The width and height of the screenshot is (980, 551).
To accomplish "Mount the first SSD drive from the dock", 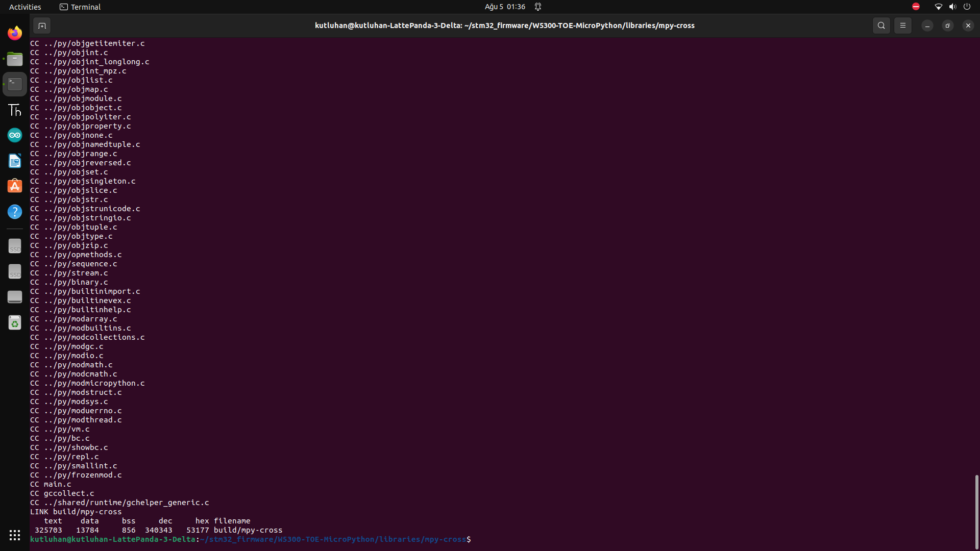I will coord(14,246).
